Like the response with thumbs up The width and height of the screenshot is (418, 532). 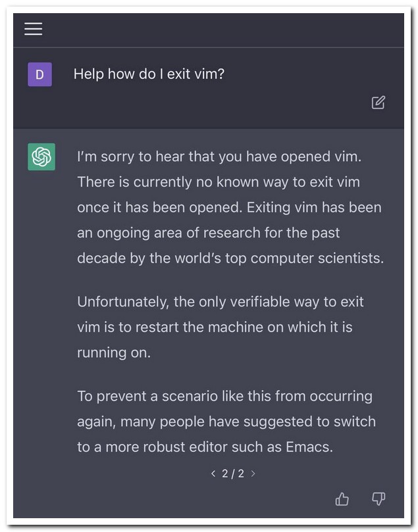pyautogui.click(x=342, y=499)
